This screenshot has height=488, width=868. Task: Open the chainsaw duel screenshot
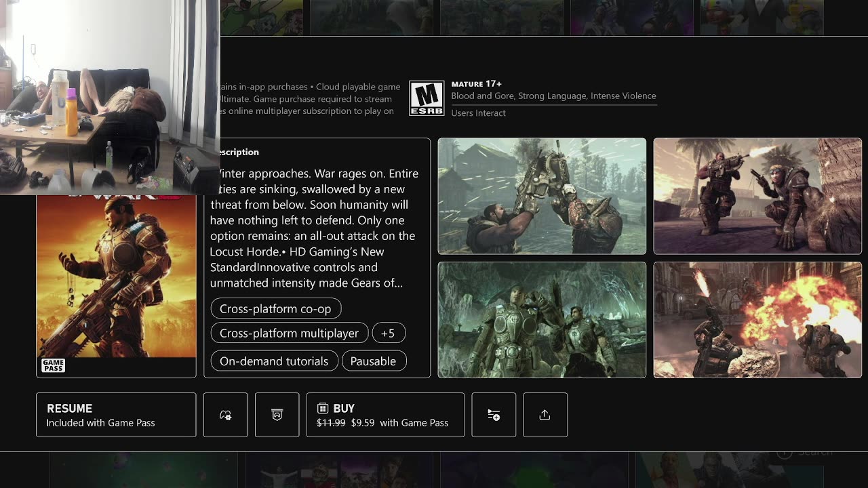coord(542,196)
